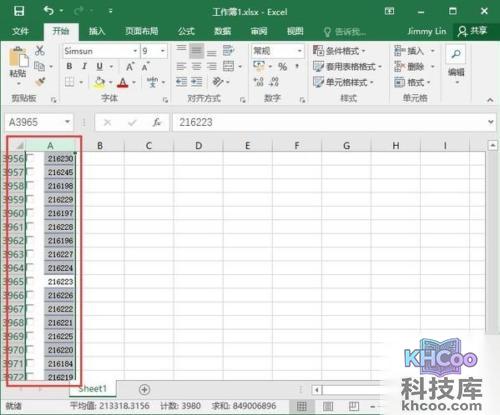The image size is (500, 415).
Task: Toggle align text left
Action: pos(181,66)
